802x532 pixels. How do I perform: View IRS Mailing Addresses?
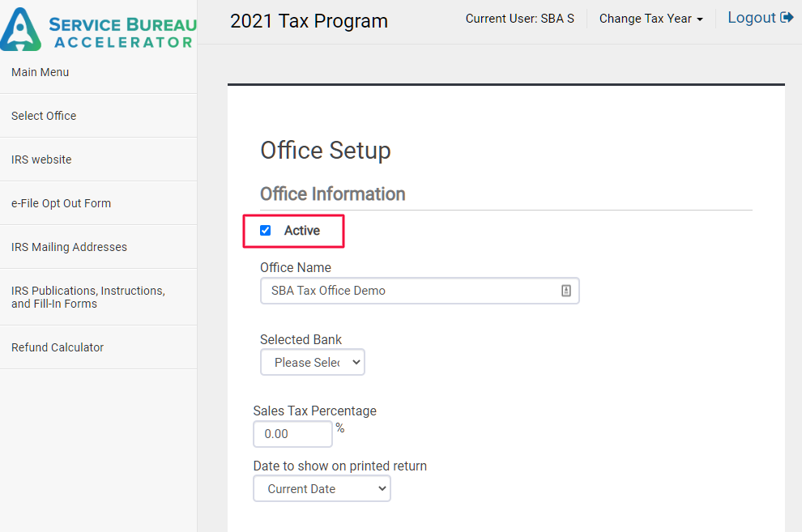pos(69,247)
